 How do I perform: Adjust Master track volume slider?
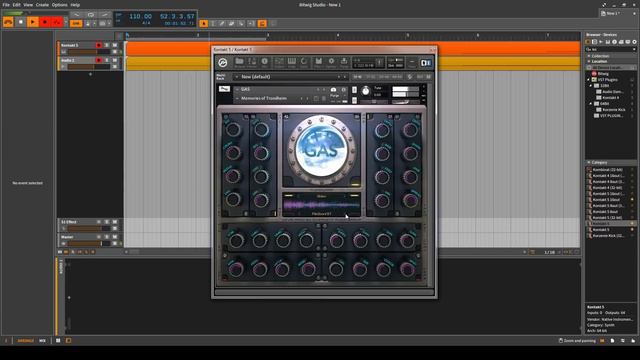pos(89,244)
